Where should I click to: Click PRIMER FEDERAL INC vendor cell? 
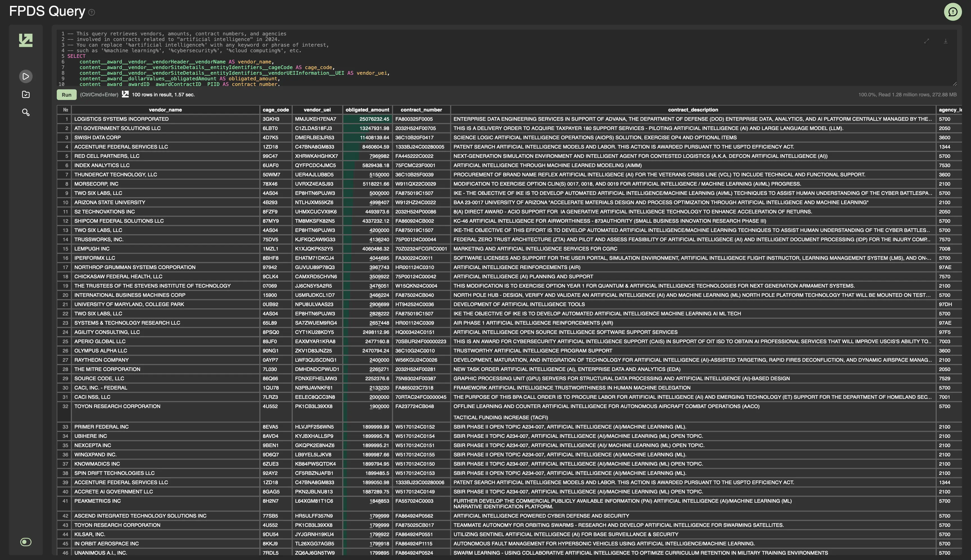point(165,427)
